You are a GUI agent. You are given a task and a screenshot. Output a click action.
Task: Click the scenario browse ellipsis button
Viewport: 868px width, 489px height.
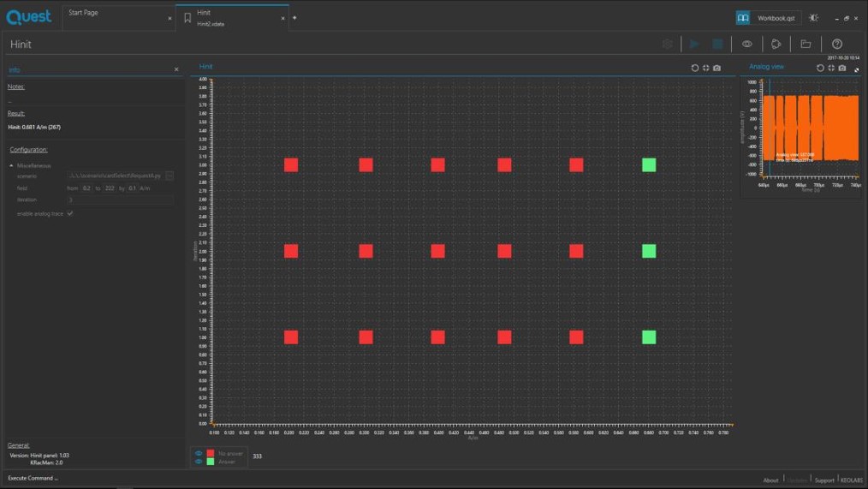point(169,176)
